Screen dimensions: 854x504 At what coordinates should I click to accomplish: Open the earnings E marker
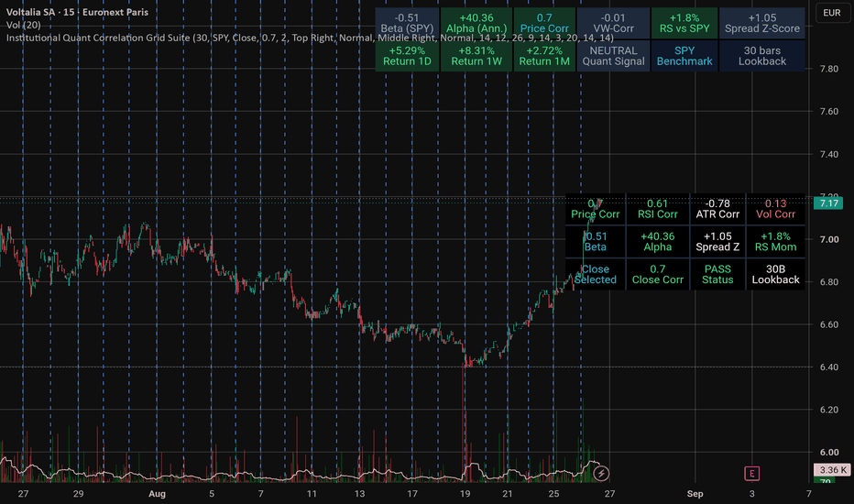[751, 474]
